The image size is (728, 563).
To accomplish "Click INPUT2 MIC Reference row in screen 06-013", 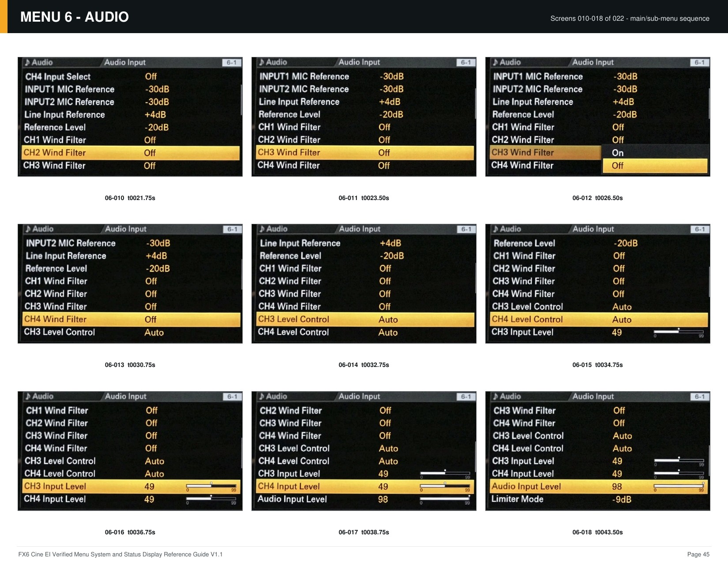I will [x=131, y=243].
